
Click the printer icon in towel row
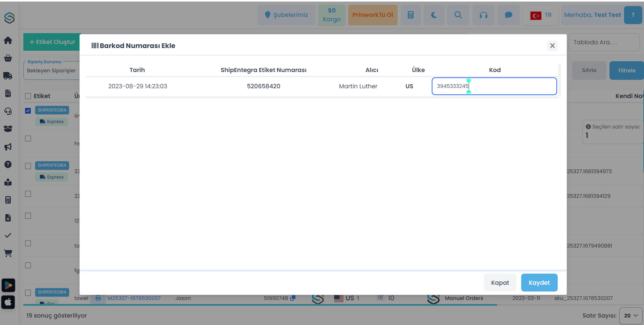(x=98, y=298)
